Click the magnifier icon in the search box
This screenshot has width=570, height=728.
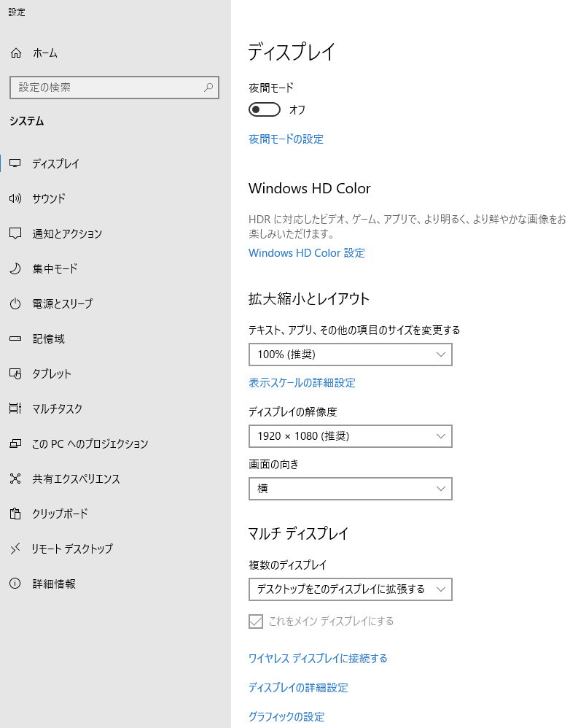[x=208, y=88]
